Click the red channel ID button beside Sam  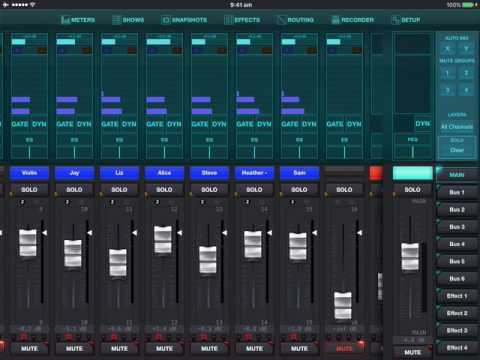[376, 173]
